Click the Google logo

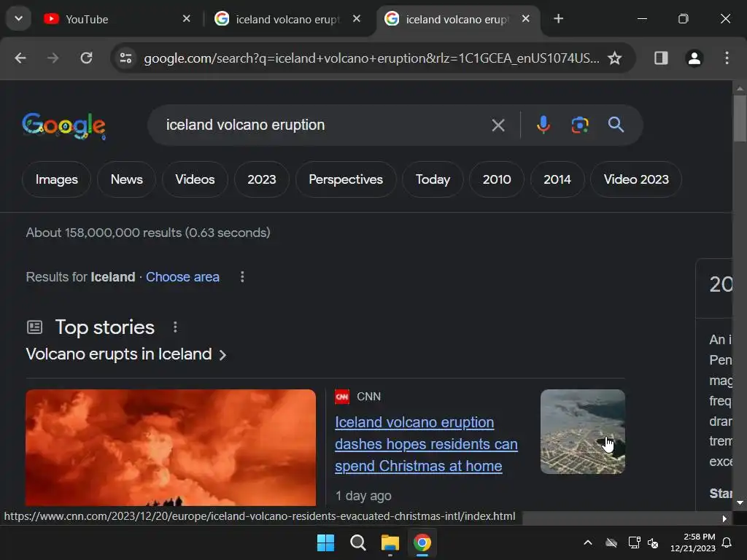point(64,125)
